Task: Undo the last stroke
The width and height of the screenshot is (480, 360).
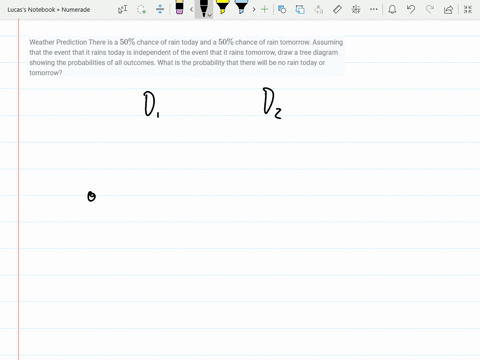Action: [x=411, y=9]
